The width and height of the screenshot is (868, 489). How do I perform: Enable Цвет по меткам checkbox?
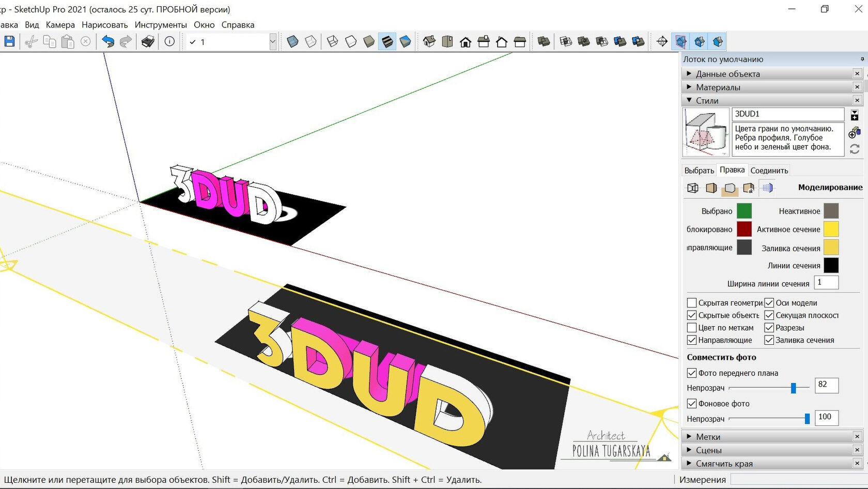[692, 328]
